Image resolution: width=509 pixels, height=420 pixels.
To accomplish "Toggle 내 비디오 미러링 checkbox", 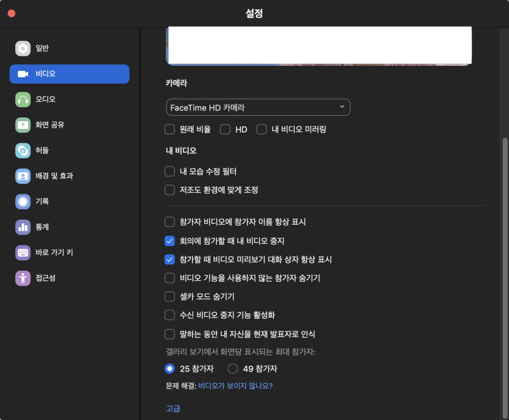I will pyautogui.click(x=262, y=129).
